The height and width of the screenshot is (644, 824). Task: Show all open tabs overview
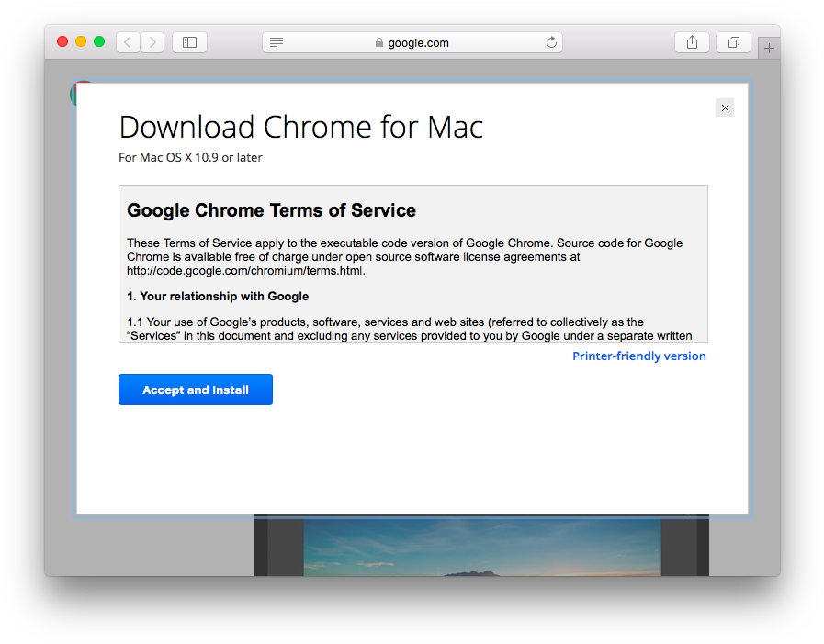click(x=732, y=41)
